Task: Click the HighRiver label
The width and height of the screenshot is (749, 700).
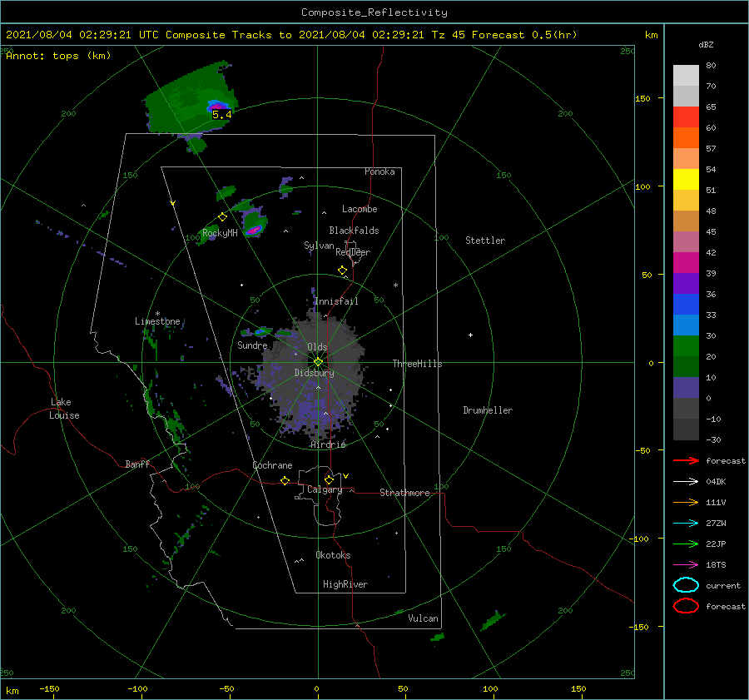Action: pyautogui.click(x=345, y=584)
